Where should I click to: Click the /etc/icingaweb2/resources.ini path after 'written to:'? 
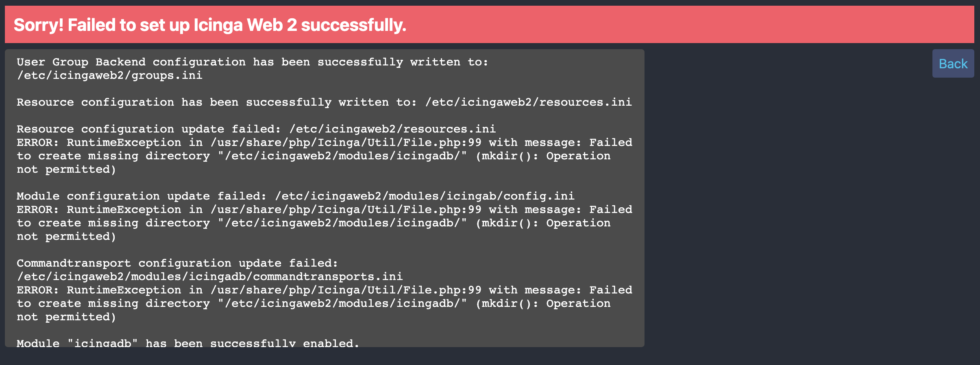pyautogui.click(x=528, y=102)
